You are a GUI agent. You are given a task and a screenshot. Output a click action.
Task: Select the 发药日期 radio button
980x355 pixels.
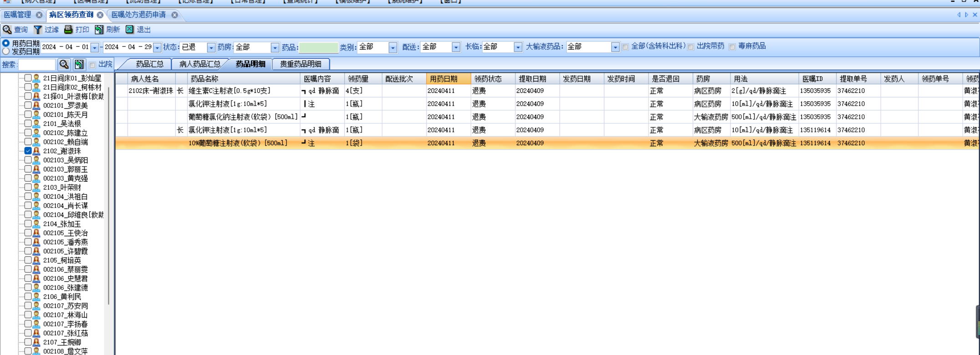click(x=6, y=51)
